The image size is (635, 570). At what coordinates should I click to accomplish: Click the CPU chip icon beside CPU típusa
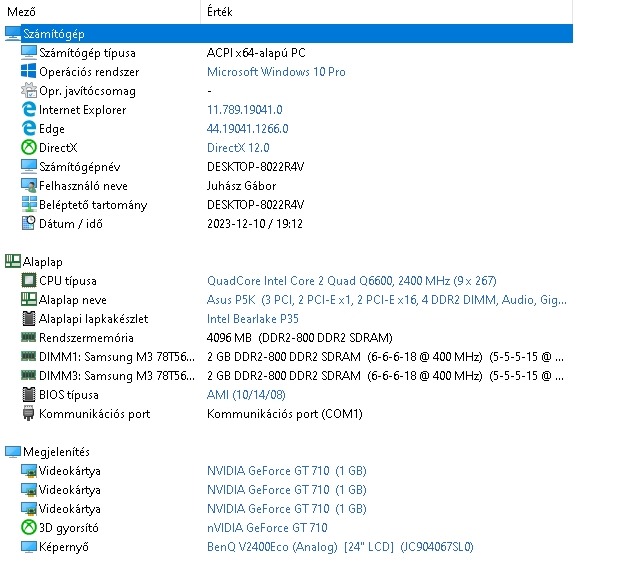[x=28, y=281]
